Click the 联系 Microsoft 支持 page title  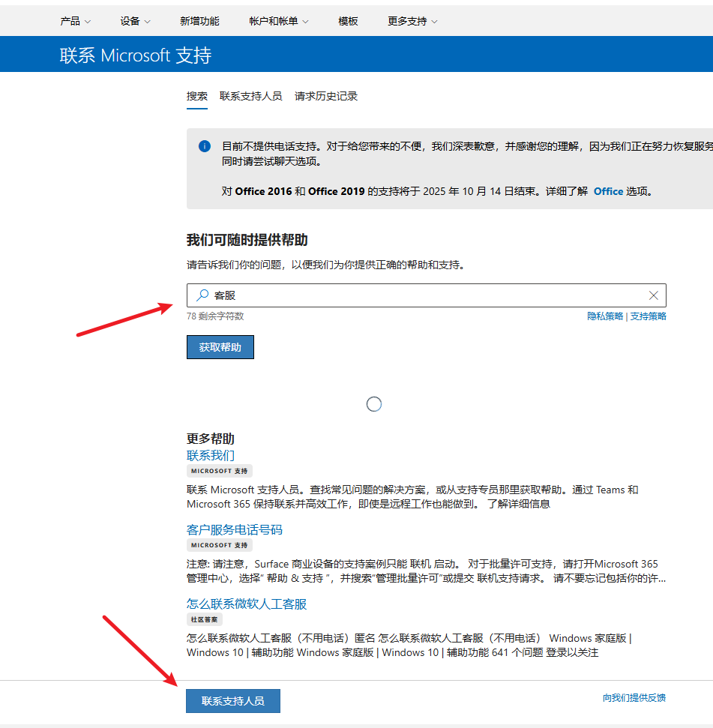(x=136, y=55)
